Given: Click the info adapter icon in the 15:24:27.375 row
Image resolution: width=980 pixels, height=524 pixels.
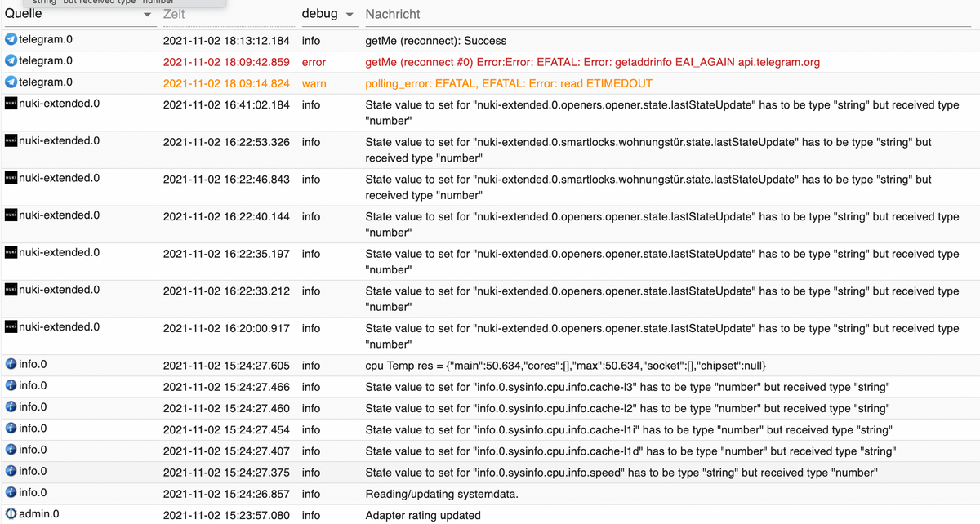Looking at the screenshot, I should click(x=11, y=471).
